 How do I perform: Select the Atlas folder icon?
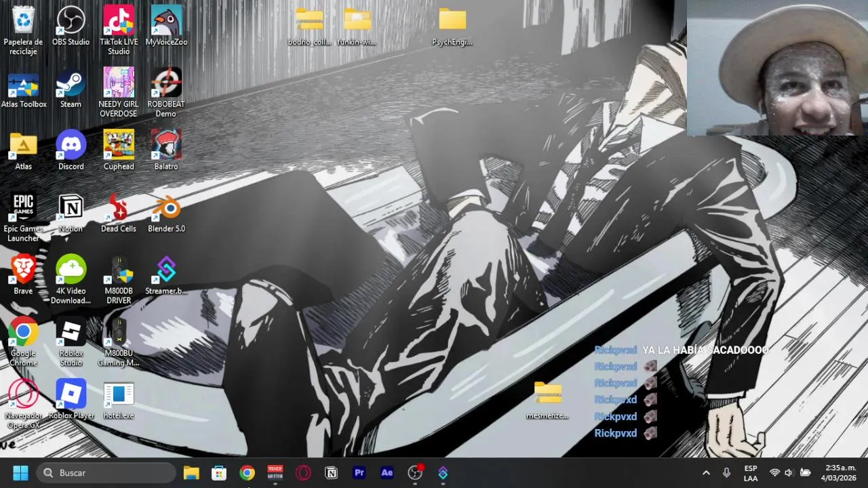click(x=23, y=150)
